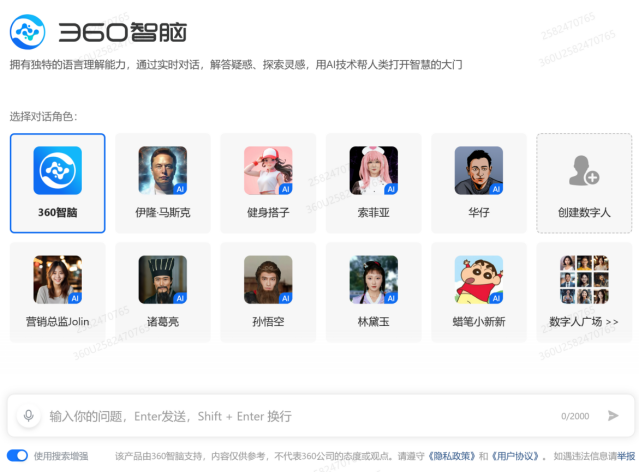This screenshot has width=639, height=473.
Task: Send message with the paper plane icon
Action: click(x=613, y=416)
